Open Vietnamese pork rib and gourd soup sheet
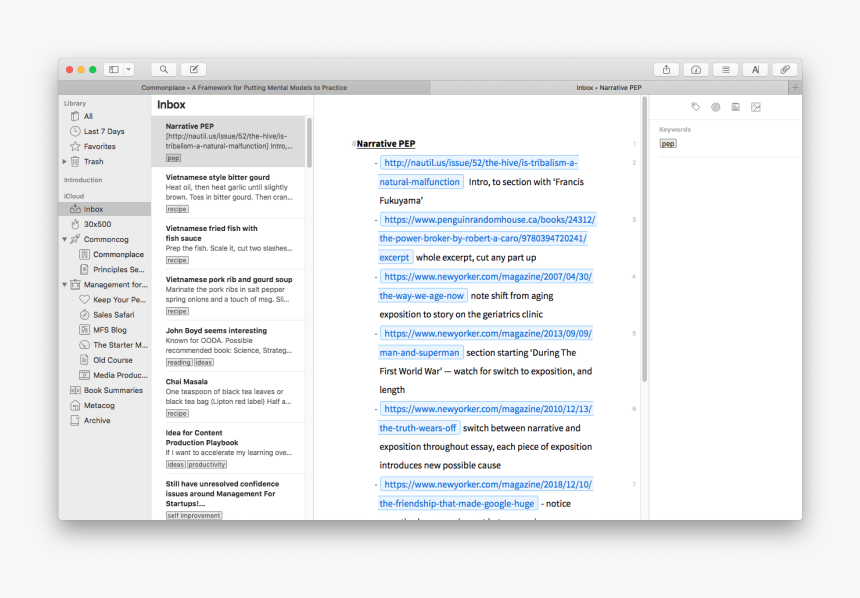This screenshot has width=860, height=598. click(x=228, y=295)
